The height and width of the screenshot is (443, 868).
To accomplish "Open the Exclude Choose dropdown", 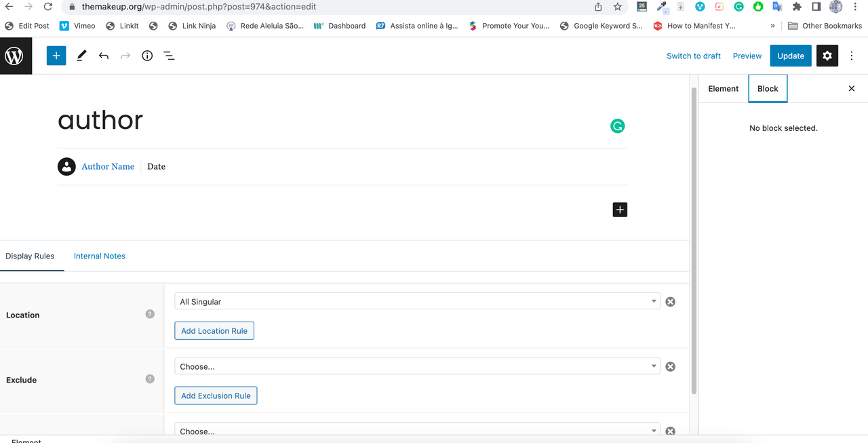I will coord(417,366).
